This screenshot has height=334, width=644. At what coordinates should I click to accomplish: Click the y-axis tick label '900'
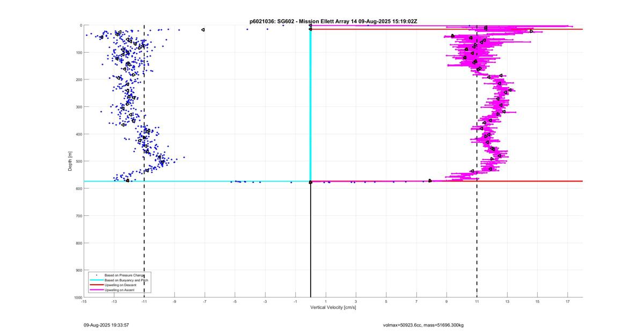(78, 270)
